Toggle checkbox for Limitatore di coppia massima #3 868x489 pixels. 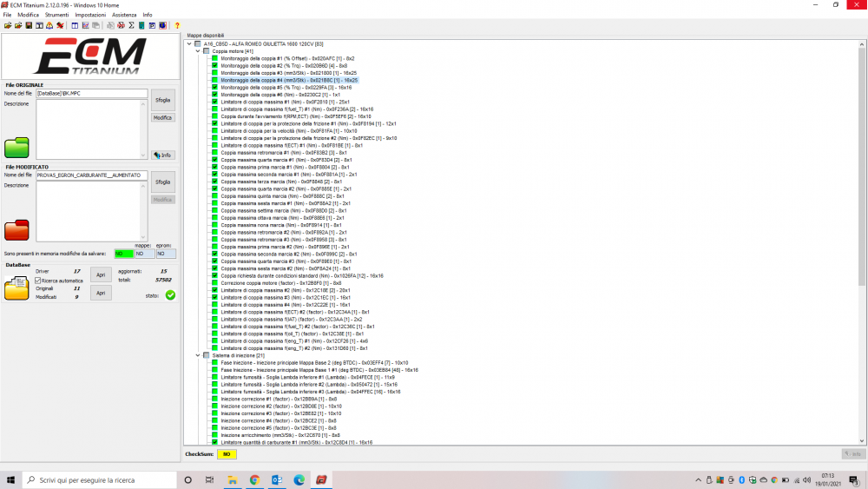point(214,297)
